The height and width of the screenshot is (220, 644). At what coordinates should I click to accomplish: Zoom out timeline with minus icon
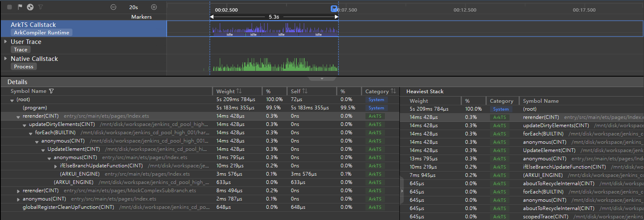coord(113,7)
